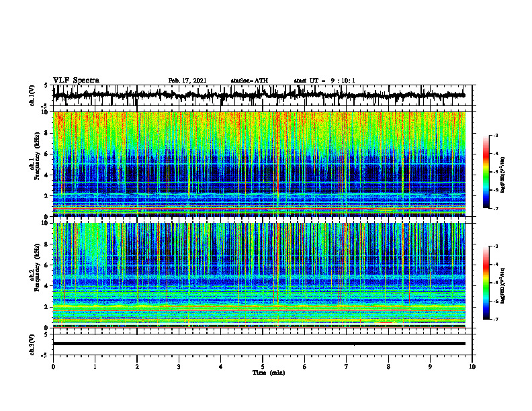Click the '2' tick on the time axis
532x411 pixels.
137,367
